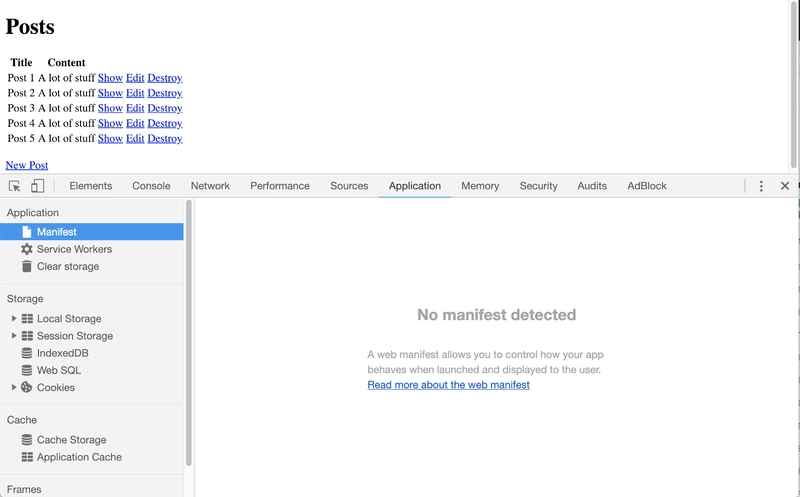Viewport: 800px width, 497px height.
Task: Open the Memory tab
Action: click(x=480, y=186)
